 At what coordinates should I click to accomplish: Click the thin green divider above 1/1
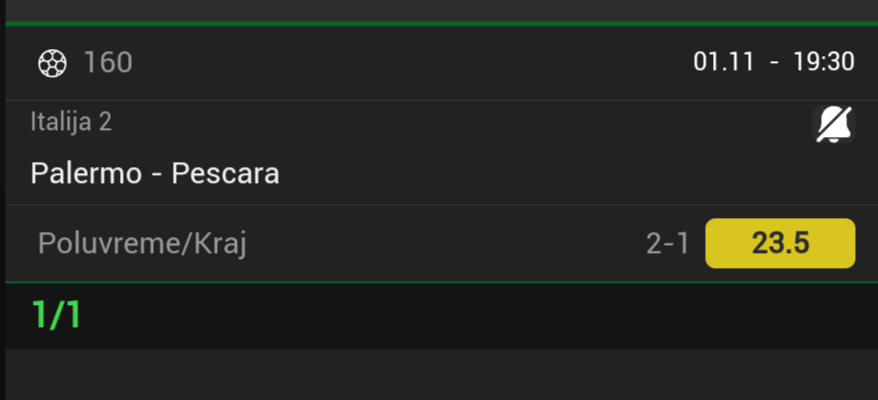pos(439,282)
